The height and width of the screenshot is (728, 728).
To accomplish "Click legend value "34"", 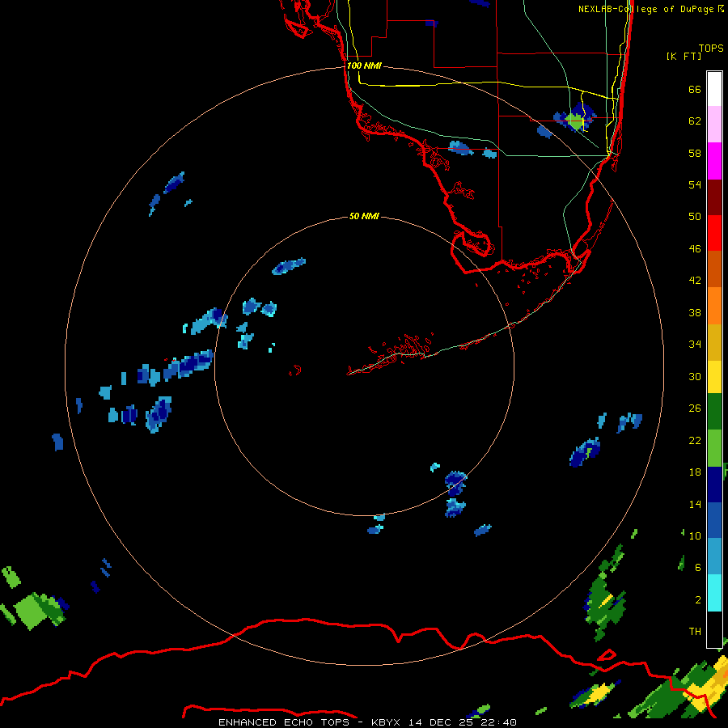I will click(695, 344).
